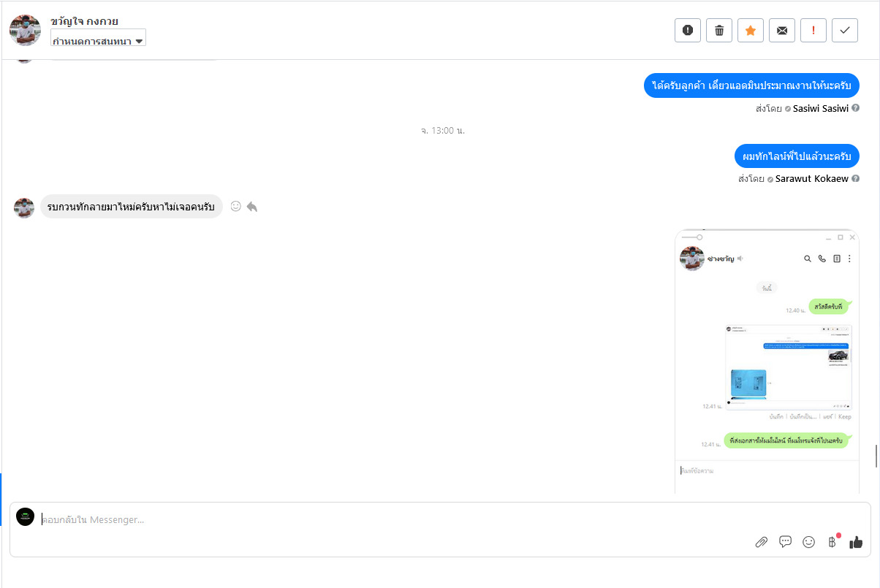The image size is (880, 588).
Task: Click the contact name ขวัญใจ กงกวย
Action: (x=84, y=21)
